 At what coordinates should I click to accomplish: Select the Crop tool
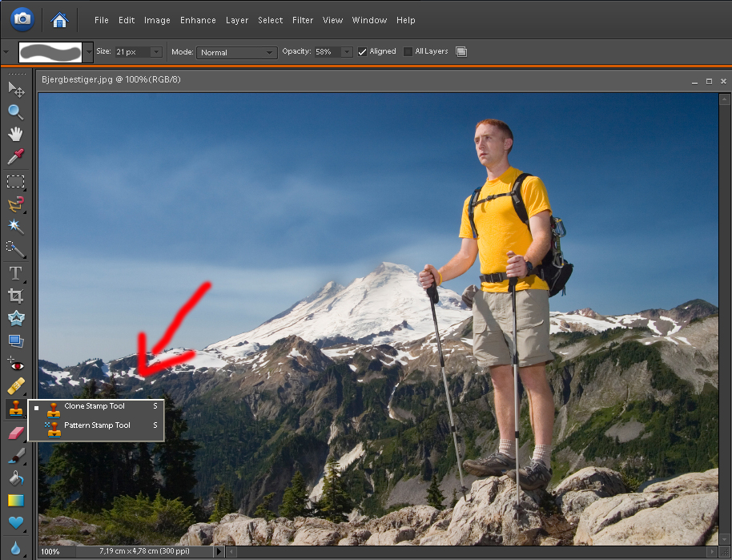[16, 296]
